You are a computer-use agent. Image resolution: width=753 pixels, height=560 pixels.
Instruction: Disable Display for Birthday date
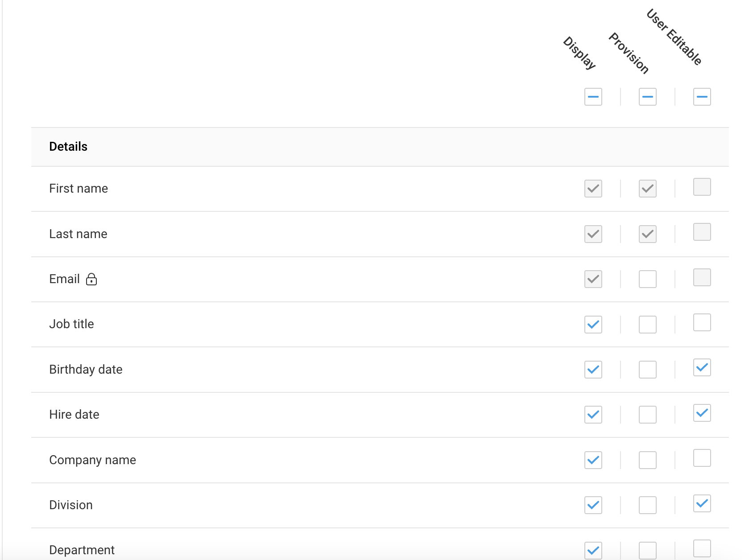point(593,370)
